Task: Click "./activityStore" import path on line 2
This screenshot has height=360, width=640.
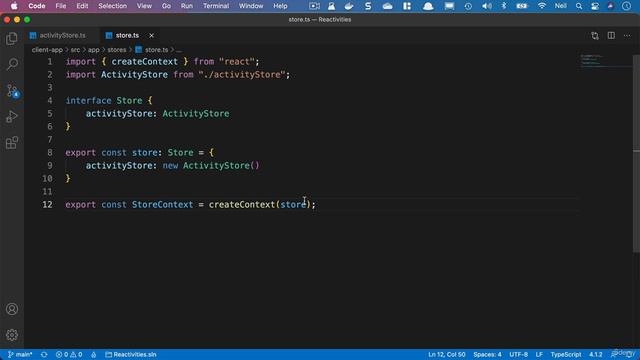Action: point(242,75)
